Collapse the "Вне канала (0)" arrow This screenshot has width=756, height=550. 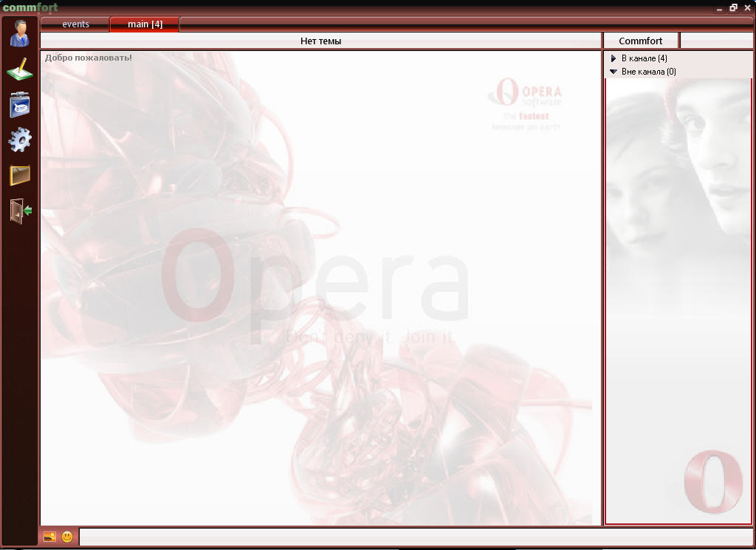(x=614, y=72)
